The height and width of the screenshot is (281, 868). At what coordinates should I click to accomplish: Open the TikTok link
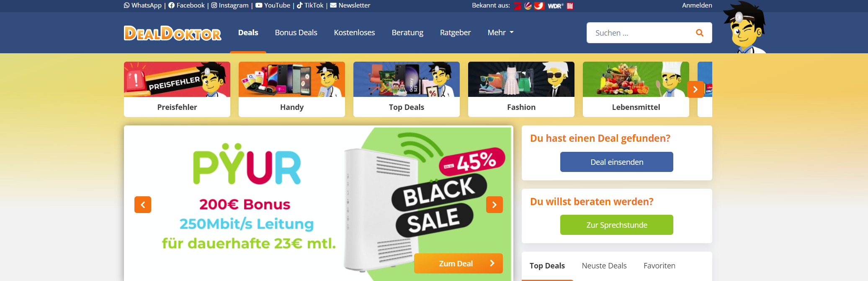tap(310, 5)
